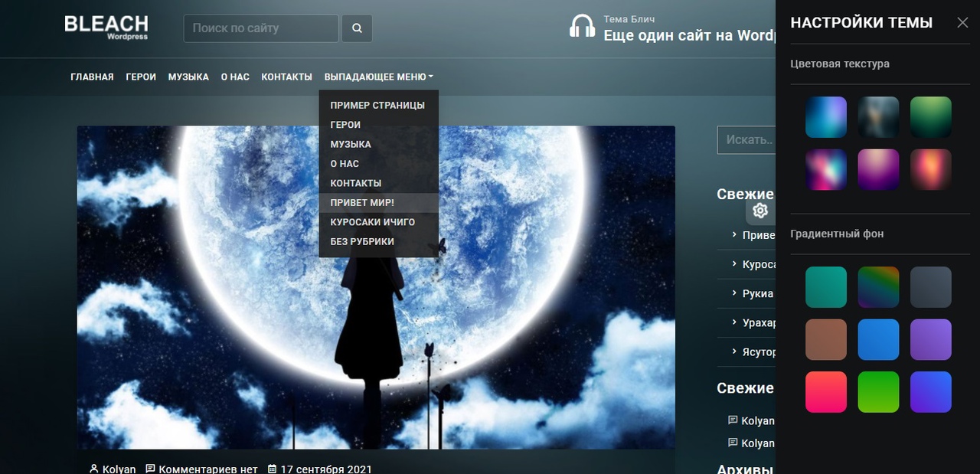
Task: Click comment icon beside Комментариев нет
Action: coord(150,469)
